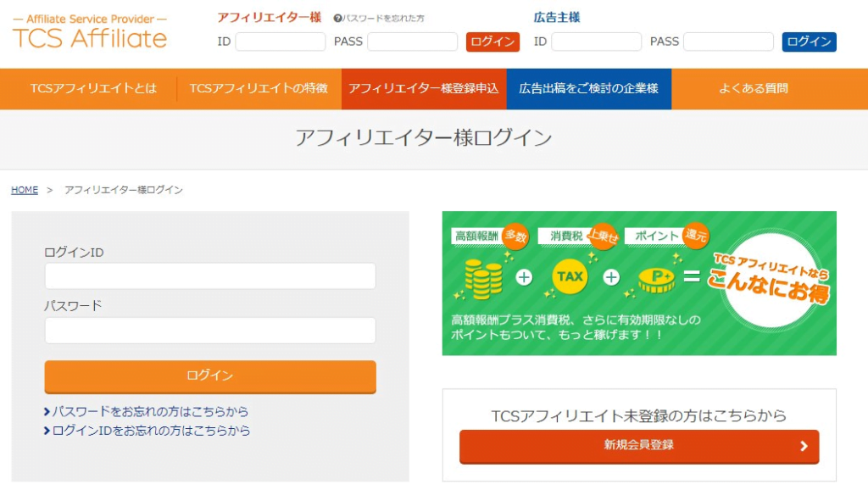This screenshot has width=868, height=490.
Task: Click the TAX coin icon in banner
Action: 570,276
